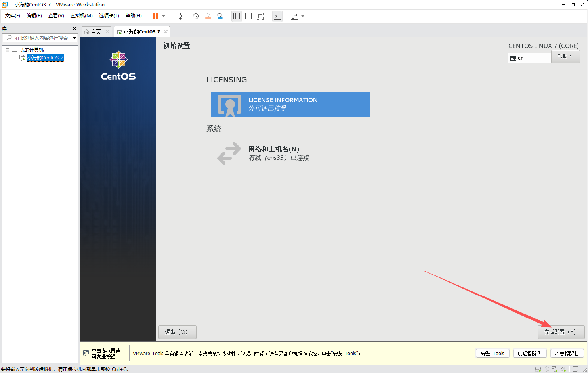Open the library search dropdown arrow

(74, 38)
